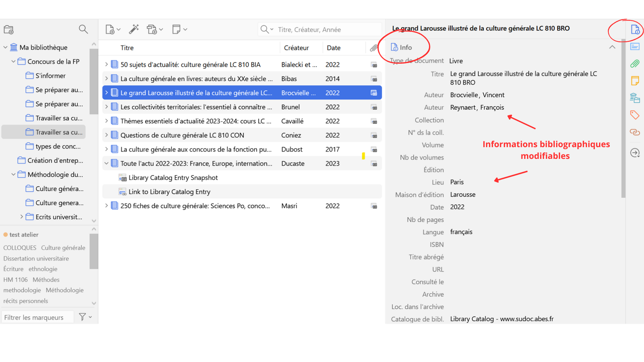Select the New Note toolbar icon
The image size is (644, 362).
pos(177,29)
